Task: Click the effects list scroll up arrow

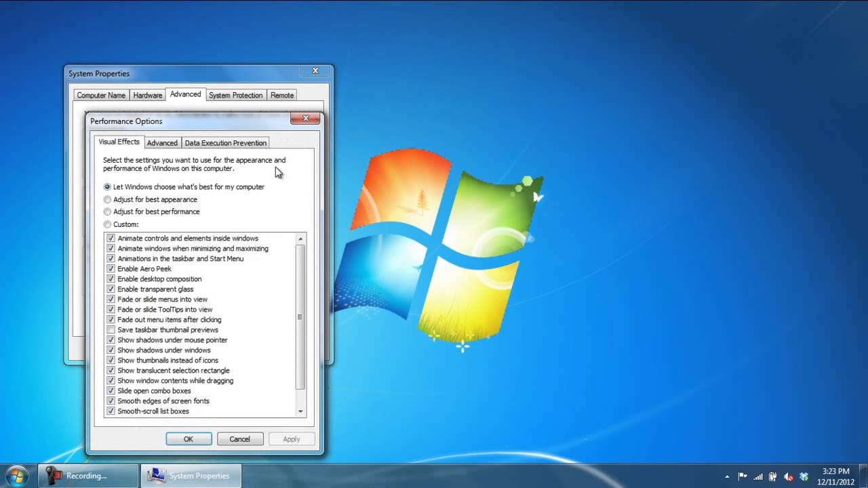Action: tap(300, 239)
